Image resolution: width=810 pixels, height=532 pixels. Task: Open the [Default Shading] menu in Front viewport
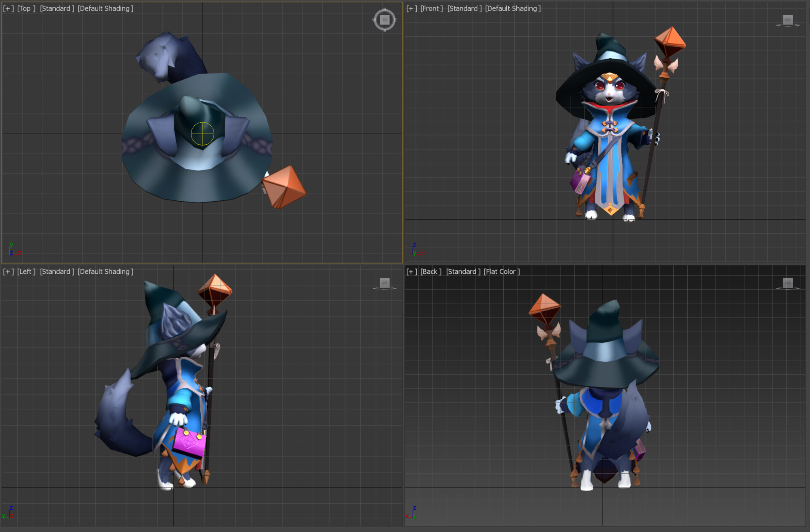[x=513, y=8]
